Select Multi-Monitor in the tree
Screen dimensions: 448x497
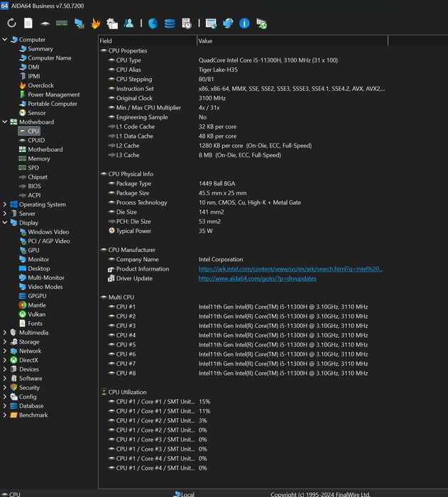click(46, 278)
